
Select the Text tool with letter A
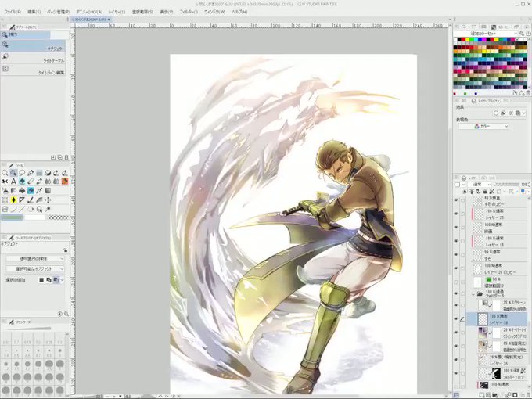pyautogui.click(x=13, y=182)
